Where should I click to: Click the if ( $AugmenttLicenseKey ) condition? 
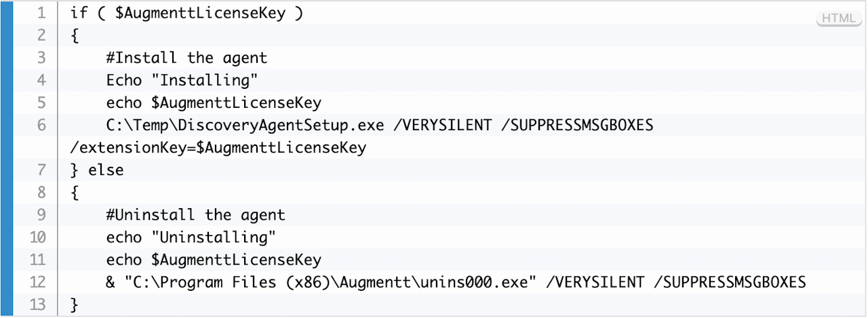tap(186, 13)
